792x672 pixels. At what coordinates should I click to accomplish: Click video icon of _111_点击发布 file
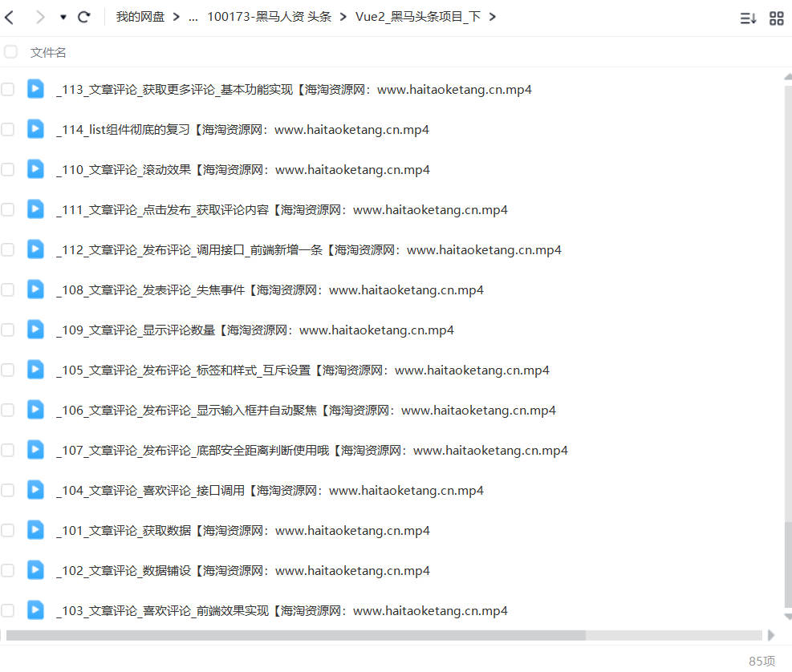point(35,209)
